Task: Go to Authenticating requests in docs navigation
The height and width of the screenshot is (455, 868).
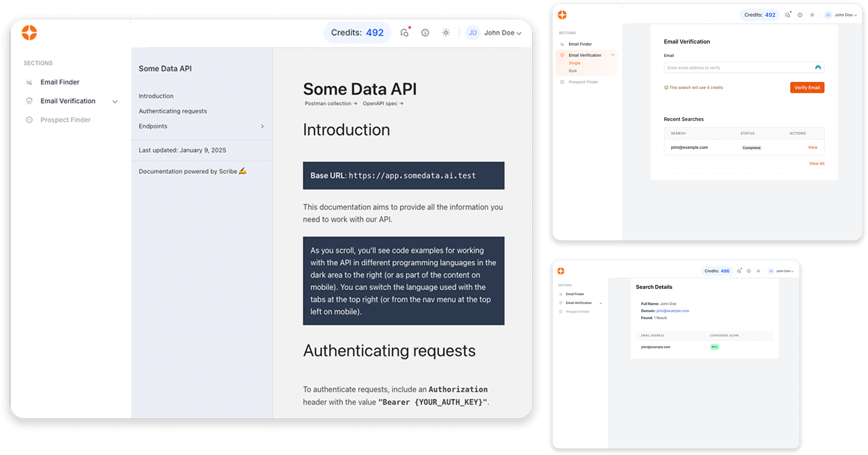Action: pyautogui.click(x=173, y=111)
